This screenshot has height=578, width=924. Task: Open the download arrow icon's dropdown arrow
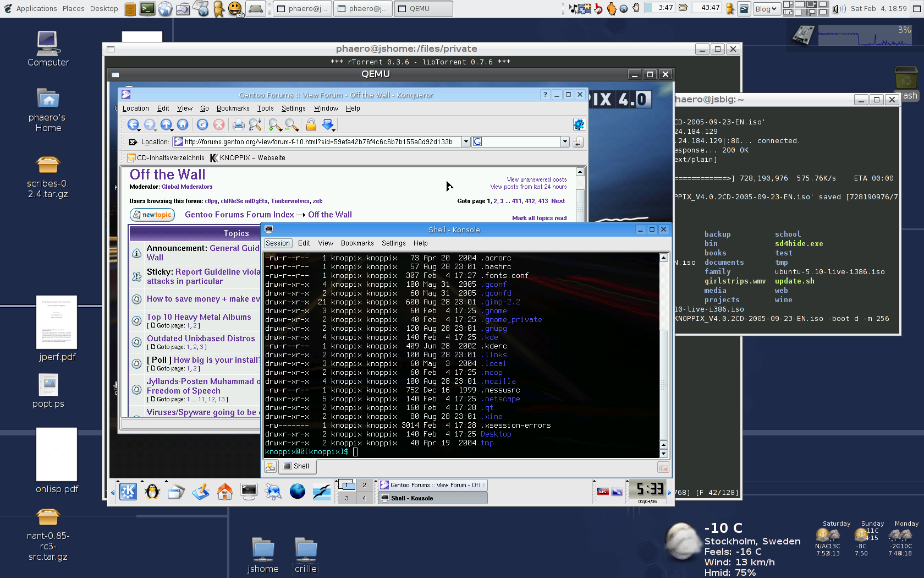pos(334,129)
